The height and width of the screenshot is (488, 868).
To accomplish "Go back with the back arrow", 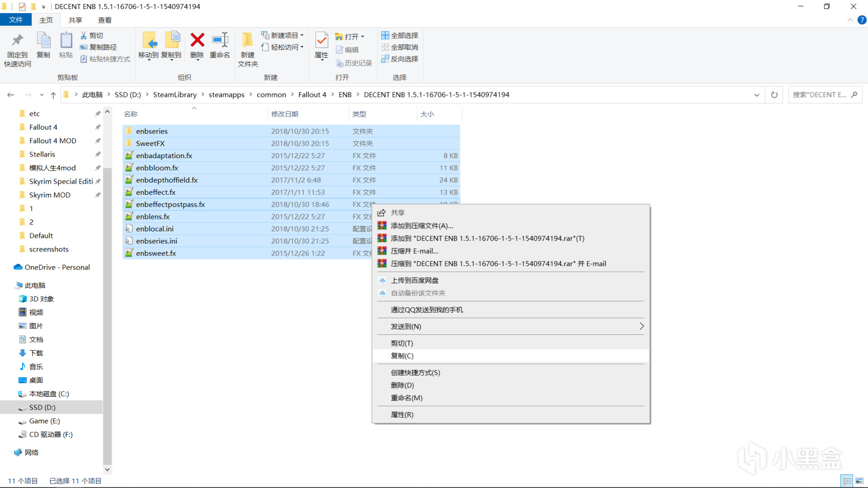I will [x=11, y=94].
